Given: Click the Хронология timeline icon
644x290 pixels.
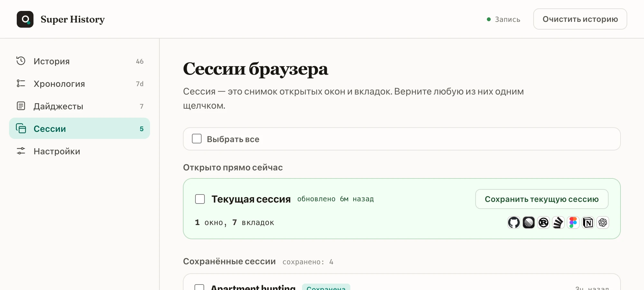Looking at the screenshot, I should (21, 83).
